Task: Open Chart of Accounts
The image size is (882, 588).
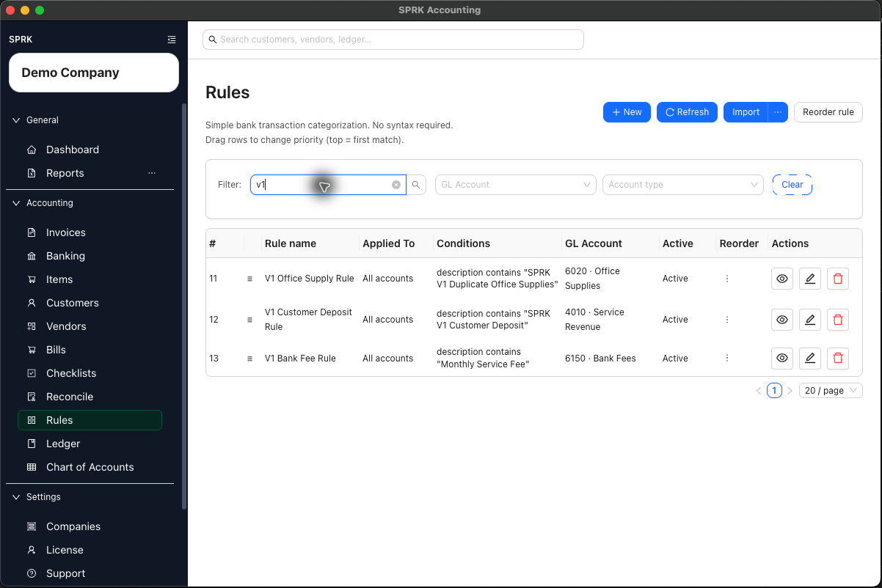Action: [90, 467]
